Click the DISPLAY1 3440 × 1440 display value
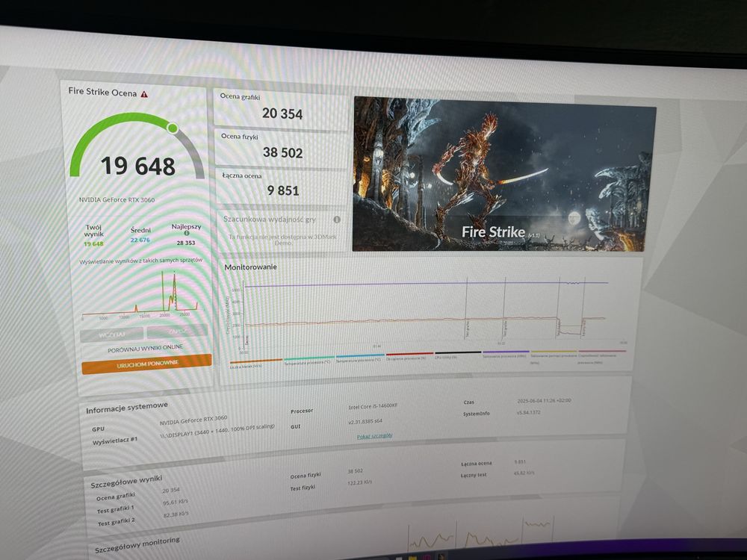Image resolution: width=747 pixels, height=560 pixels. (x=217, y=432)
